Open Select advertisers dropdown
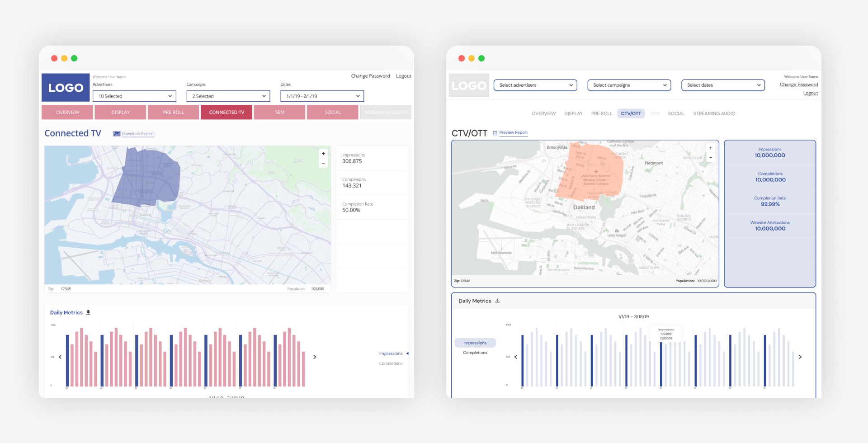The height and width of the screenshot is (443, 868). click(x=535, y=85)
